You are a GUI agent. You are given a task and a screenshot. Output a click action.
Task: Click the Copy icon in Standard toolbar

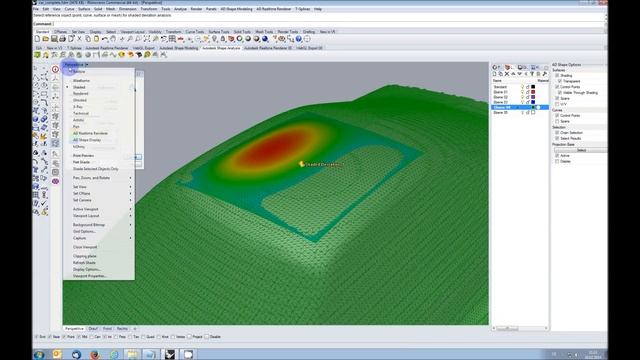(x=88, y=39)
